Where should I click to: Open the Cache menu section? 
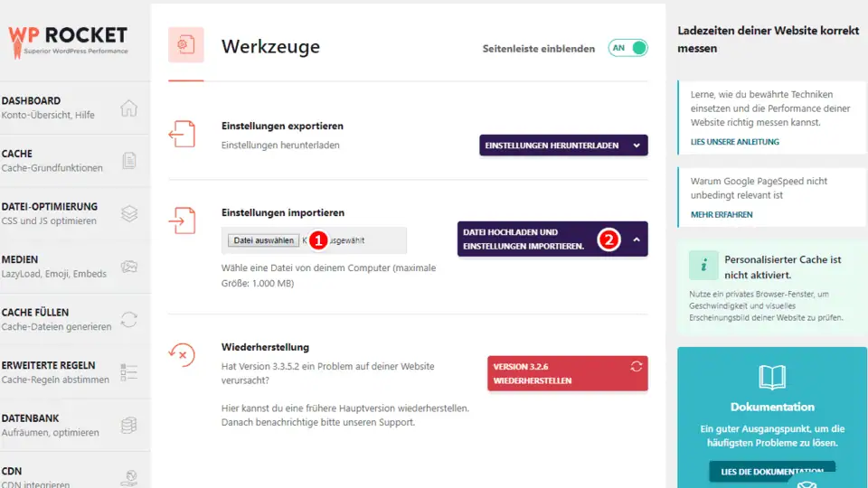coord(75,161)
